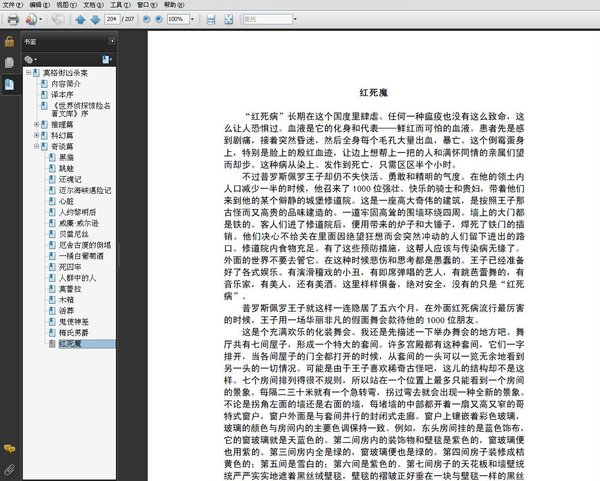The height and width of the screenshot is (481, 600).
Task: Expand the 推理篇 bookmark branch
Action: 37,124
